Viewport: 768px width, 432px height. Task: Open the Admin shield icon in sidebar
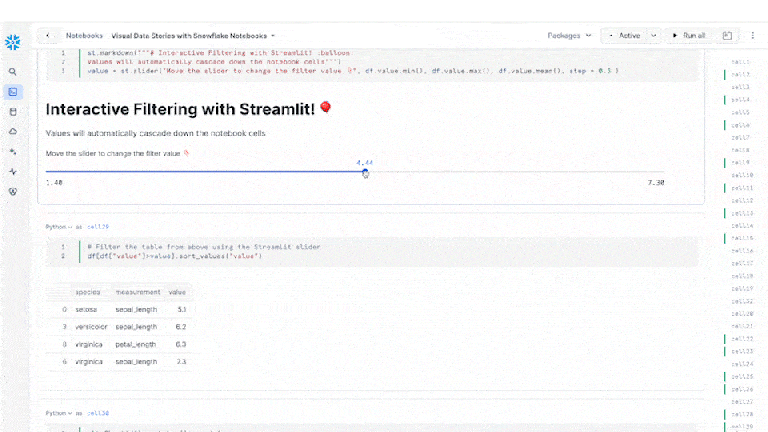coord(13,192)
